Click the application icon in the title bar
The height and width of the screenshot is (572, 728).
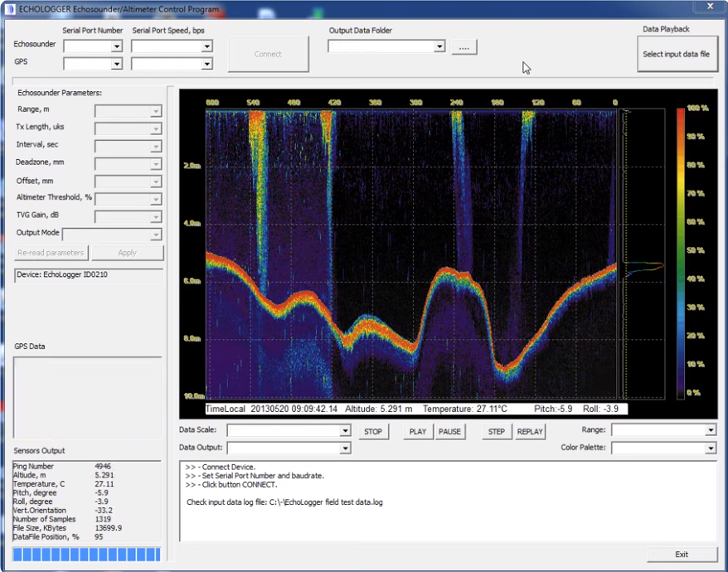9,7
